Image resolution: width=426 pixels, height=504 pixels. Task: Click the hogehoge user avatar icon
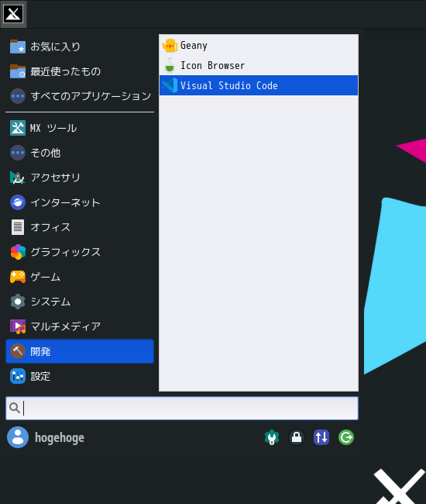tap(18, 437)
